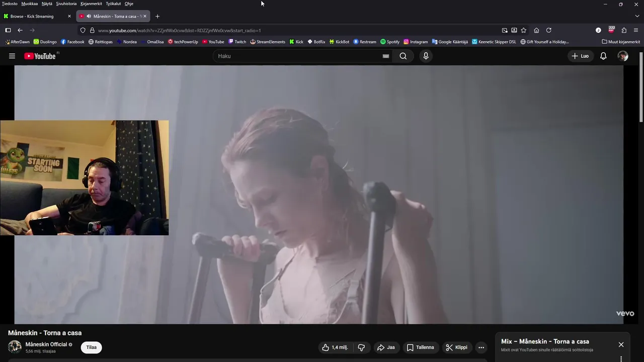Open the Sivuhistoria menu

point(66,4)
